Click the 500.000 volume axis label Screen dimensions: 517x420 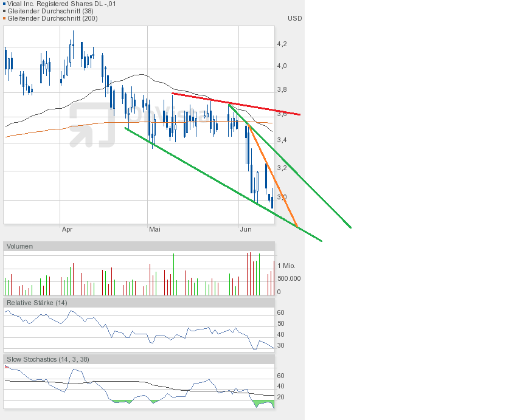(289, 278)
